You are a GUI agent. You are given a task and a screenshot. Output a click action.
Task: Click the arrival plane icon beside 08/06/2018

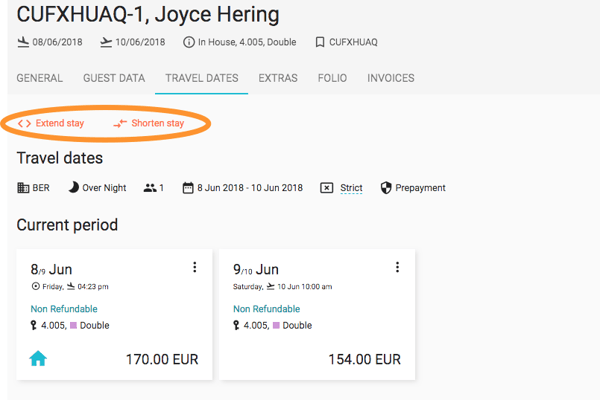23,42
